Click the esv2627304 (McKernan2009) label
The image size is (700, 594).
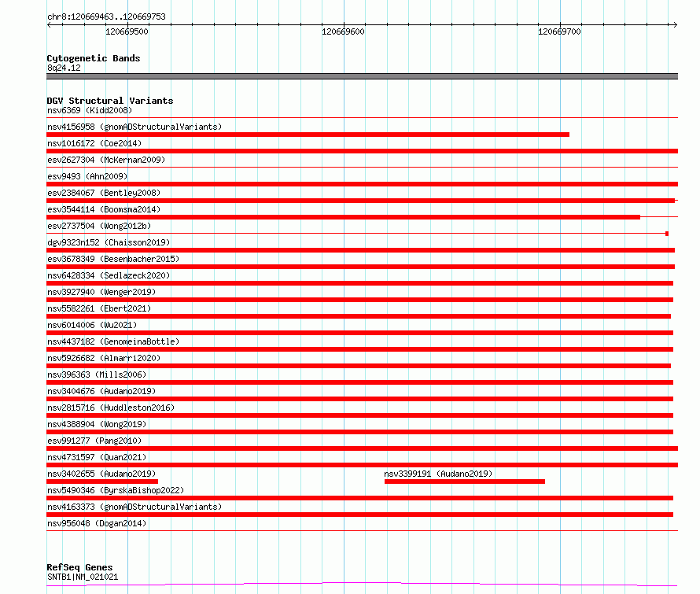pyautogui.click(x=106, y=160)
